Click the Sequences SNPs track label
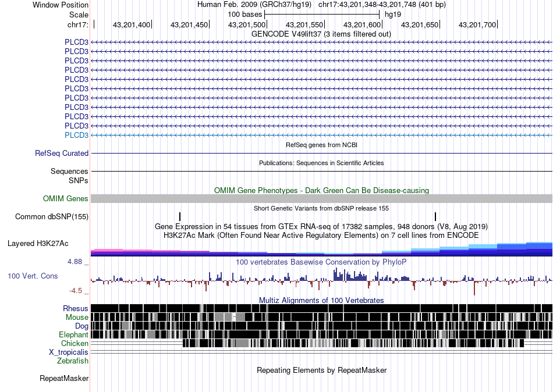This screenshot has height=392, width=553. 69,176
